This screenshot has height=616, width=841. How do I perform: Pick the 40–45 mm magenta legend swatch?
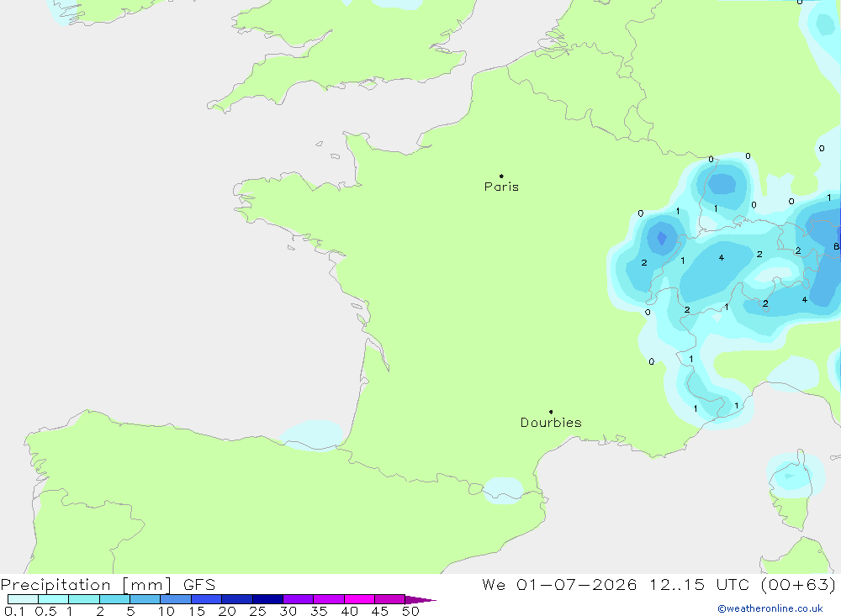pyautogui.click(x=359, y=599)
